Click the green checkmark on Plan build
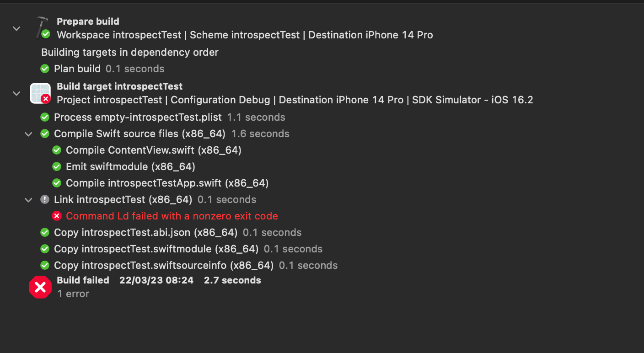The height and width of the screenshot is (353, 644). (x=44, y=69)
